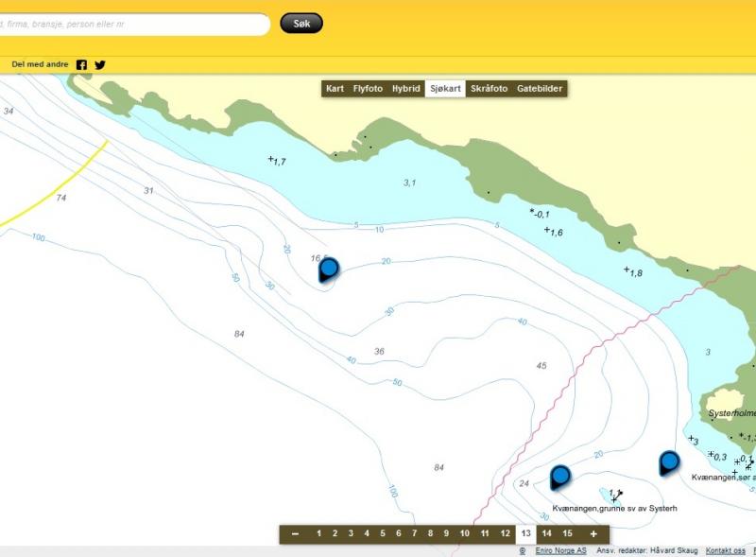
Task: Select the blue pin near Kvænangen sør
Action: pyautogui.click(x=669, y=461)
